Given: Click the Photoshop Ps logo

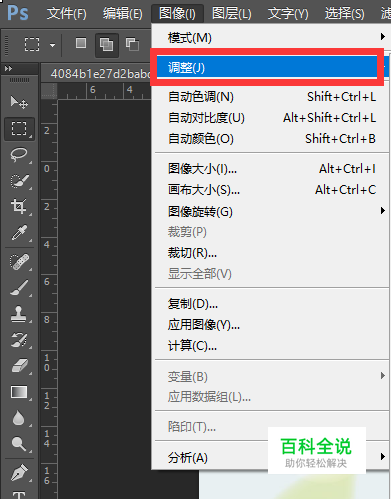Looking at the screenshot, I should click(18, 13).
